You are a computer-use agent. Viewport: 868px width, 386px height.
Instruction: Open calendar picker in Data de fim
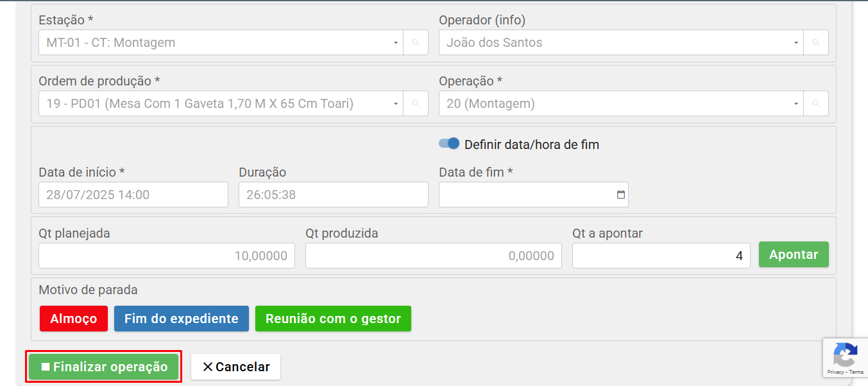pyautogui.click(x=620, y=195)
